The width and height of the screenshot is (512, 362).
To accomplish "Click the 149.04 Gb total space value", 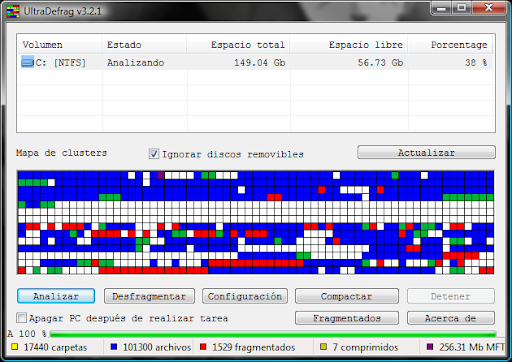I will (259, 63).
